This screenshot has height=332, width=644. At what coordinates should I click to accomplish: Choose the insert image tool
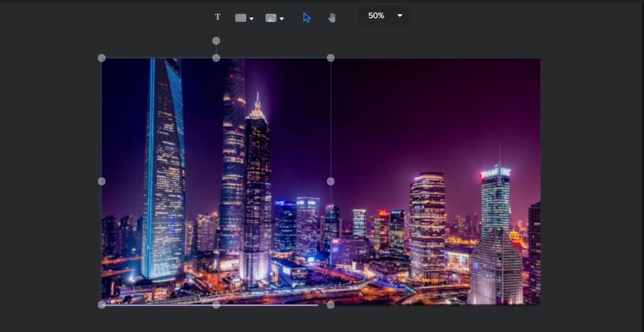tap(270, 18)
